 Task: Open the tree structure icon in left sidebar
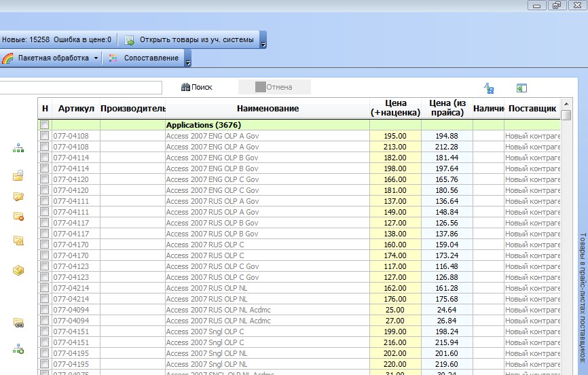coord(18,149)
